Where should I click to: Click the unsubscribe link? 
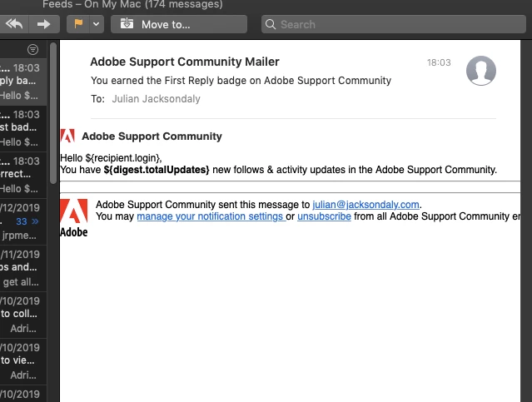(x=324, y=216)
